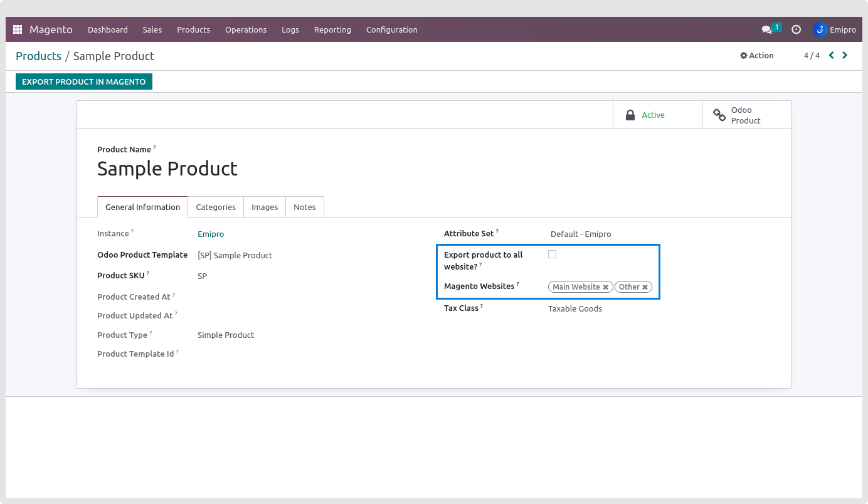Screen dimensions: 868x504
Task: Click the Odoo Product link icon
Action: click(719, 115)
